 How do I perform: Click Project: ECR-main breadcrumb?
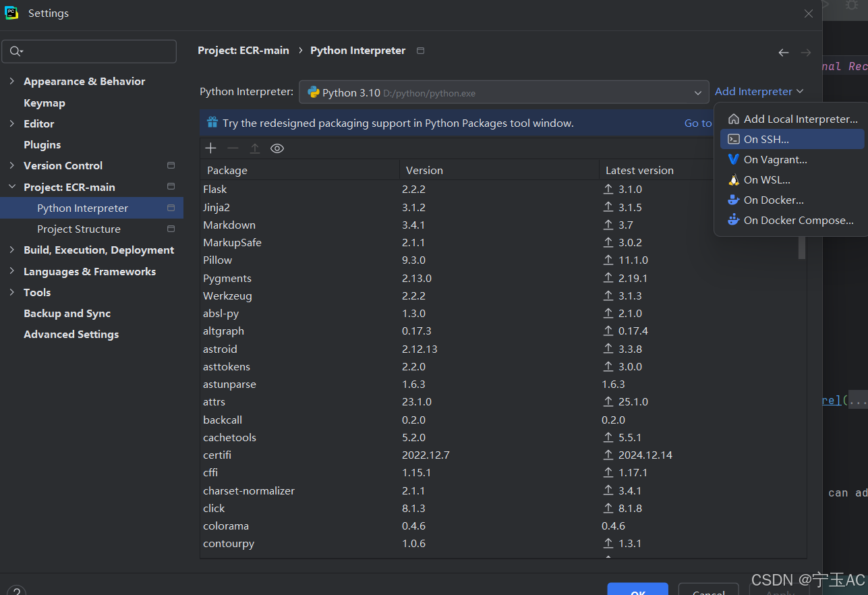(x=243, y=51)
